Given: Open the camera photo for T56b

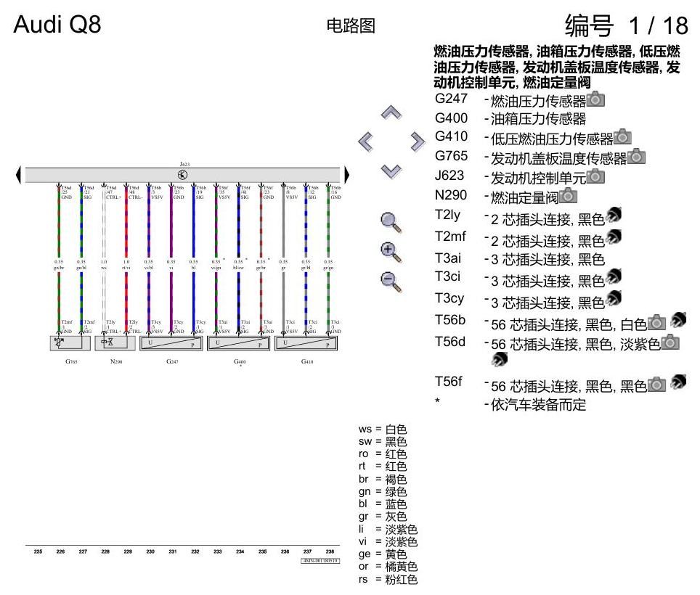Looking at the screenshot, I should click(656, 322).
